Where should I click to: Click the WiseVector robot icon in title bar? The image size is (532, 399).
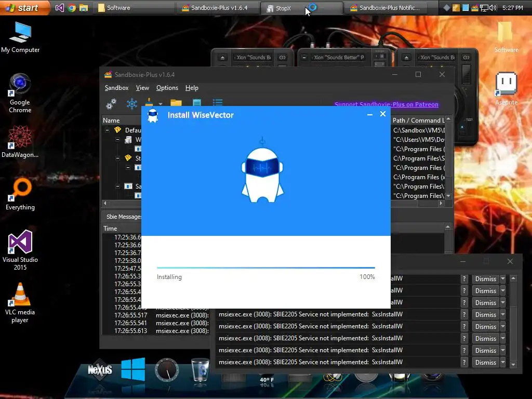point(153,115)
